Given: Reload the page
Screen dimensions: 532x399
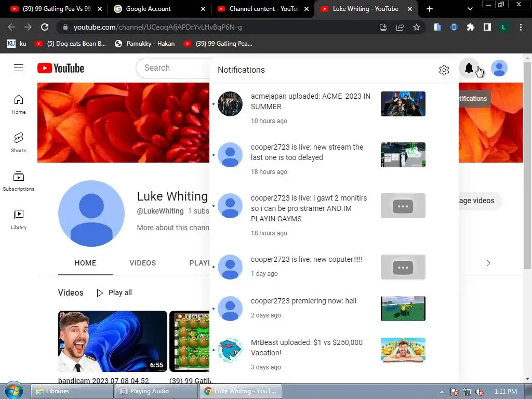Looking at the screenshot, I should coord(45,27).
